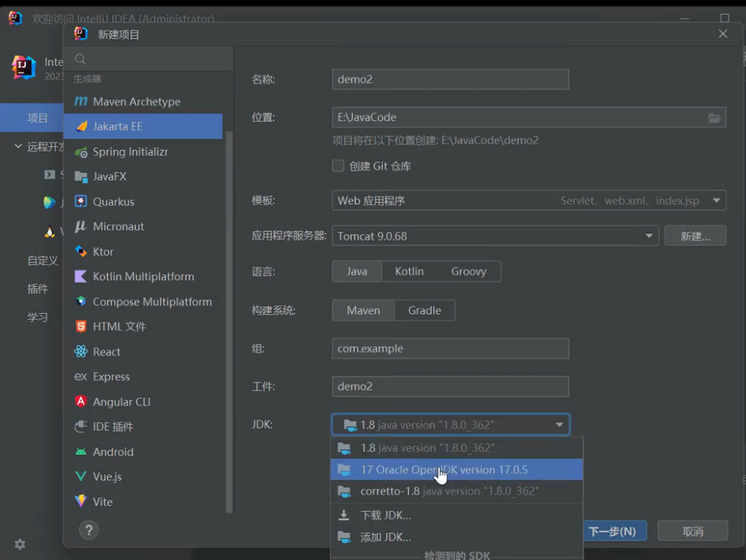Click the Vite lightning icon
Image resolution: width=746 pixels, height=560 pixels.
coord(81,501)
